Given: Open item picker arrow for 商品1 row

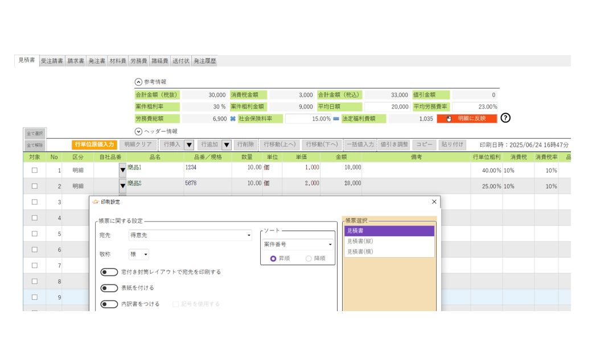Looking at the screenshot, I should (122, 169).
